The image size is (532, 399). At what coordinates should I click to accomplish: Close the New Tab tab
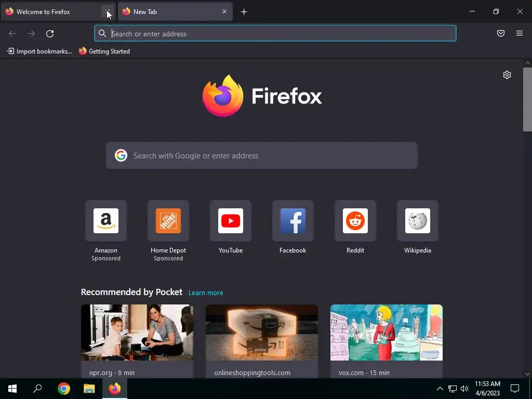224,11
